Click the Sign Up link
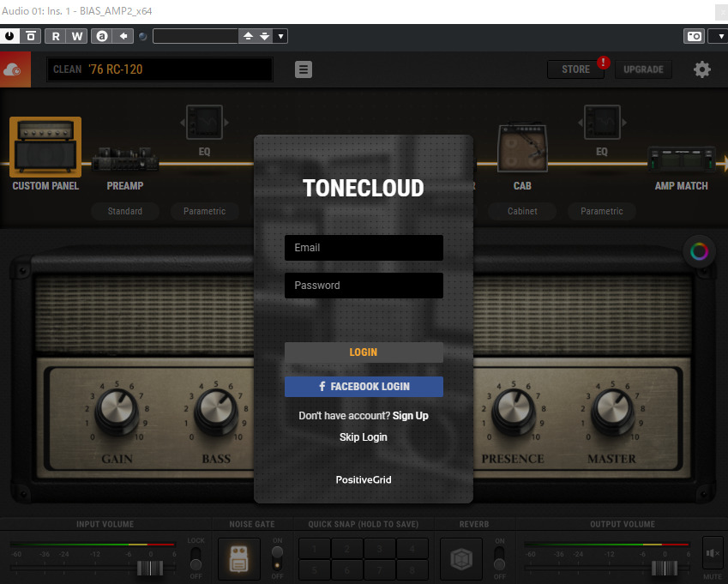 coord(411,416)
